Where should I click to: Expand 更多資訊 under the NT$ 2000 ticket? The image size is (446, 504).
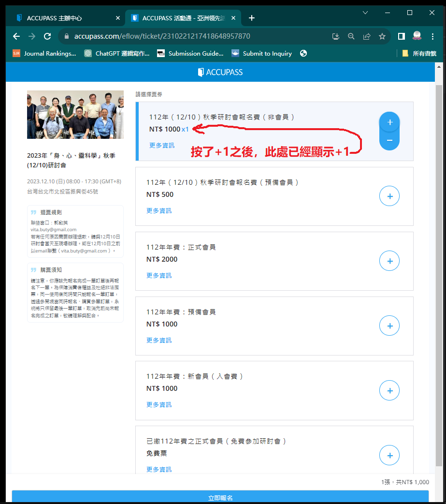tap(159, 276)
